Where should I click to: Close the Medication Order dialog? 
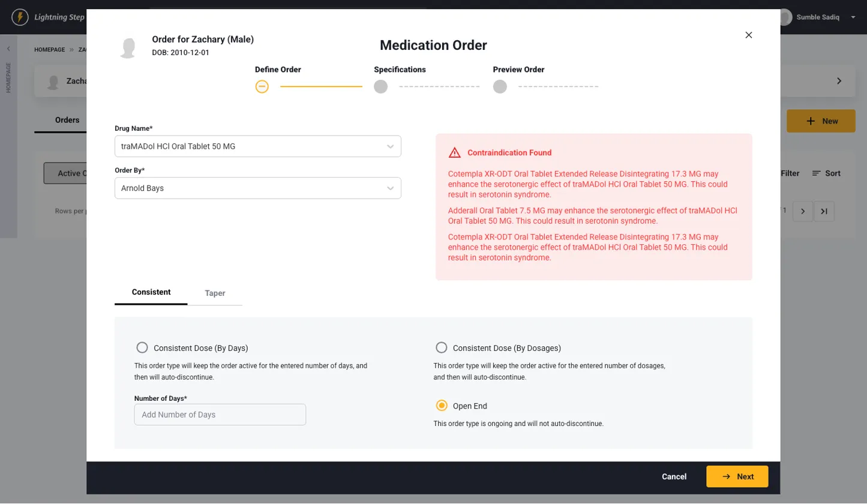click(x=748, y=35)
